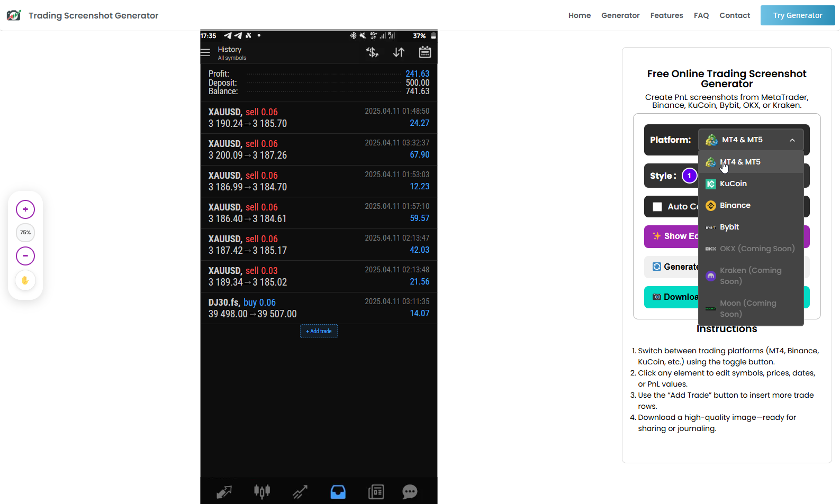Click the trade profit 24.27
Viewport: 840px width, 504px height.
tap(419, 123)
